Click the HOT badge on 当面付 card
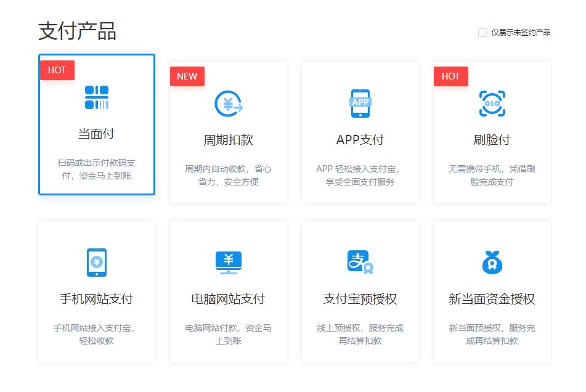The width and height of the screenshot is (586, 392). click(57, 70)
